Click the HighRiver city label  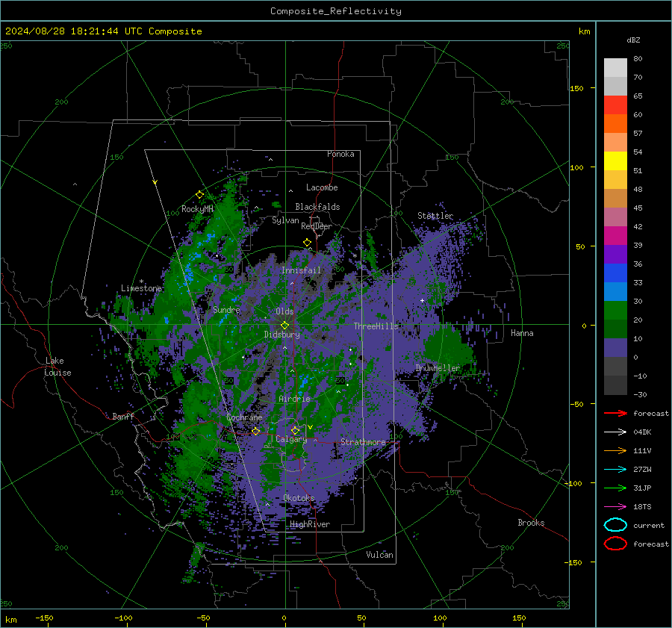pyautogui.click(x=310, y=524)
